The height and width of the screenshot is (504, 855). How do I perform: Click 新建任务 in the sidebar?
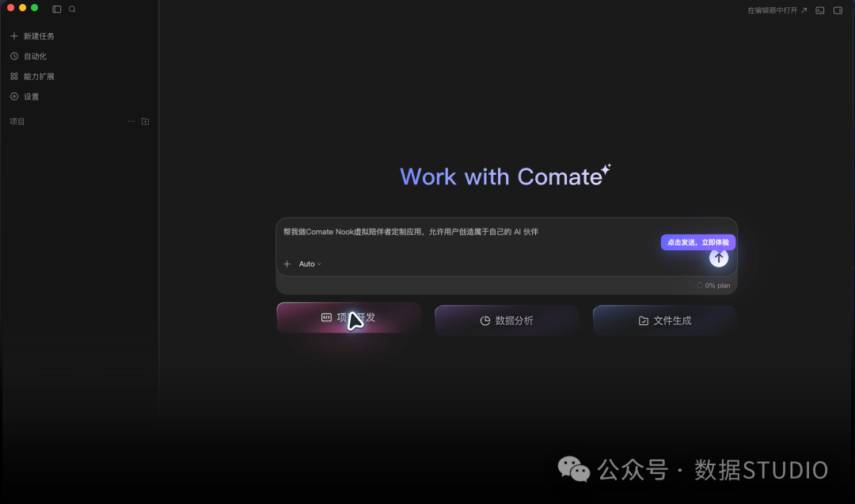click(x=39, y=36)
